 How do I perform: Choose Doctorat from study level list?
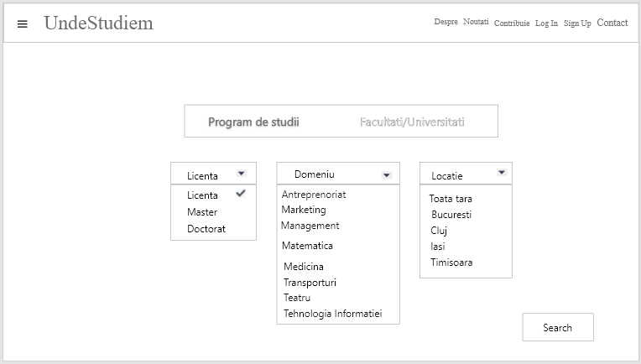coord(206,229)
